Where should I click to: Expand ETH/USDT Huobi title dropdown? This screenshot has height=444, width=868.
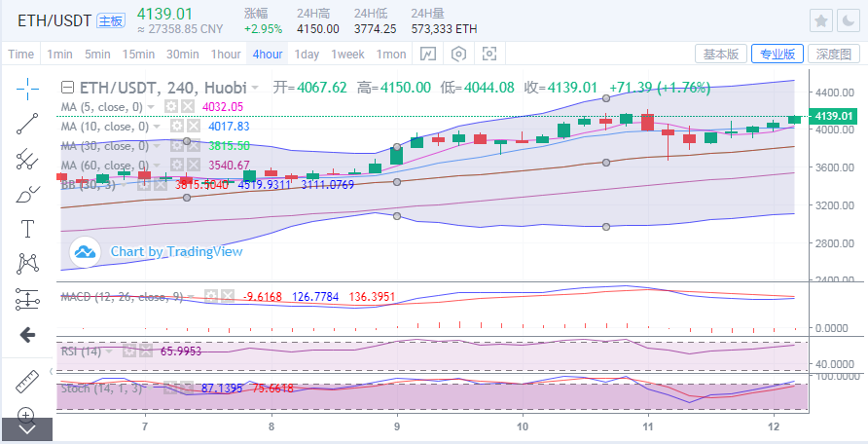click(x=255, y=88)
